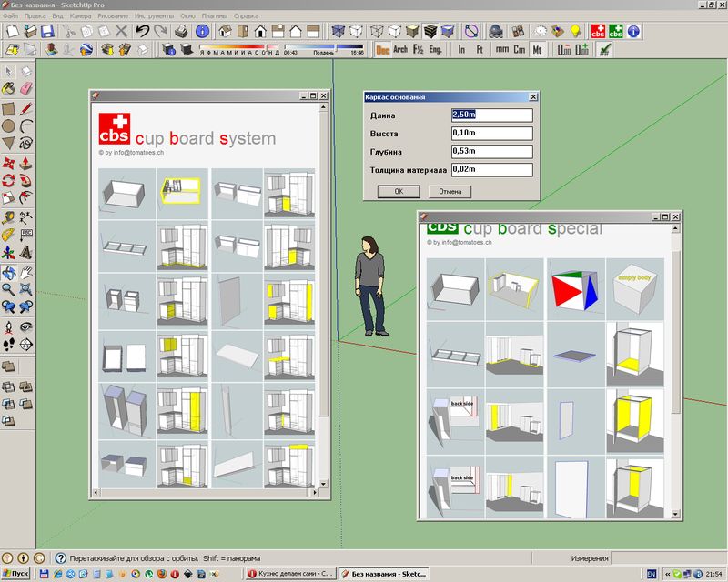Activate the Orbit tool
The image size is (728, 582).
[x=8, y=273]
